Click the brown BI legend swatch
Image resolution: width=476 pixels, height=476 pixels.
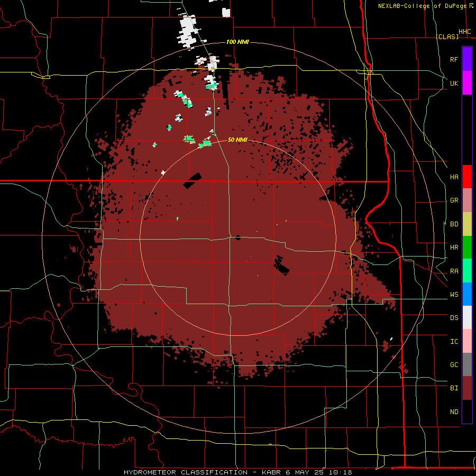(467, 388)
